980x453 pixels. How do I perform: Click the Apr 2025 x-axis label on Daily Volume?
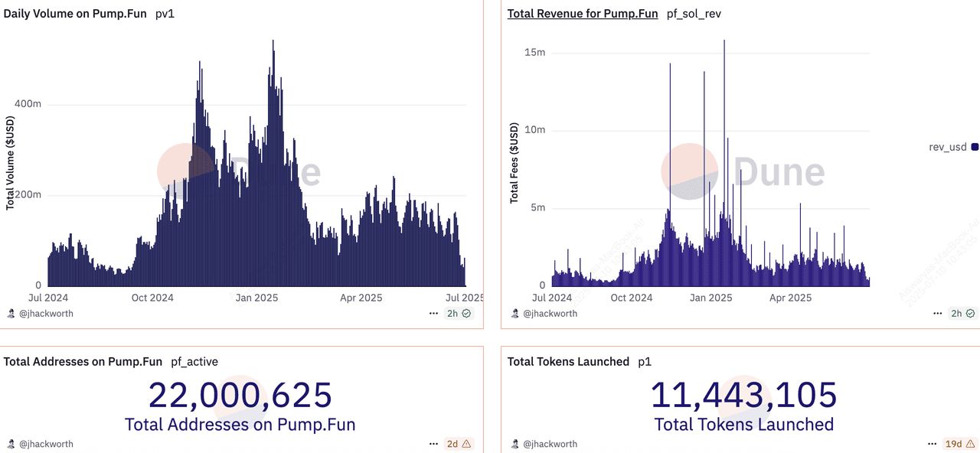click(361, 298)
